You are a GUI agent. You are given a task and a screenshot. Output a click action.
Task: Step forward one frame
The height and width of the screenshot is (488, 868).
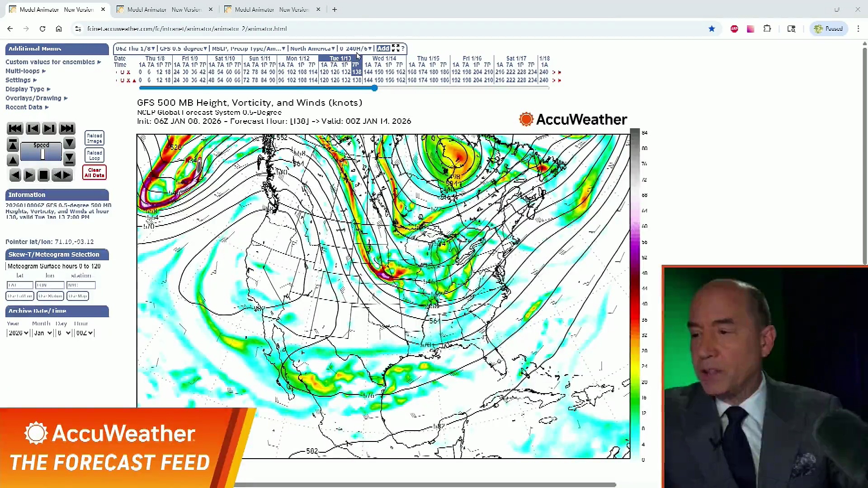(49, 129)
